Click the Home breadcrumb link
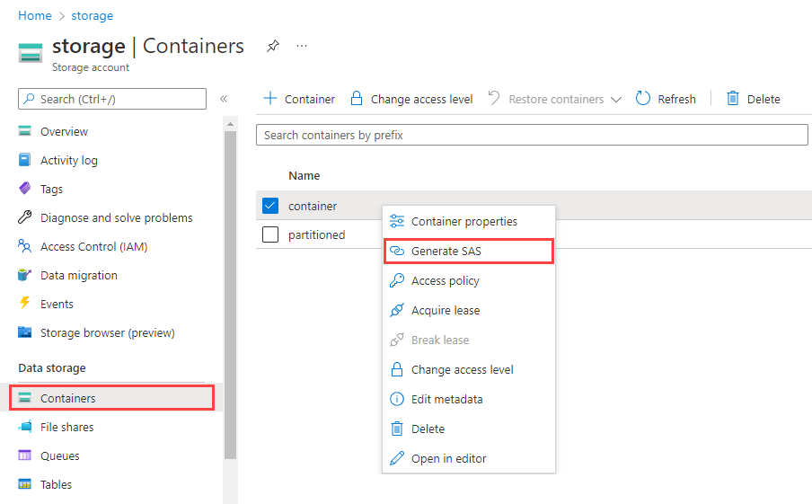Image resolution: width=812 pixels, height=504 pixels. tap(35, 15)
